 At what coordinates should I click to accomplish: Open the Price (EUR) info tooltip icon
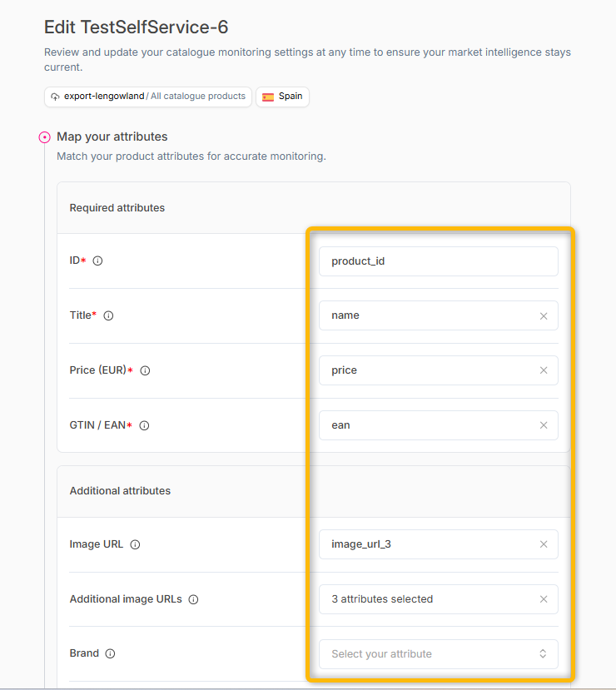pos(145,371)
